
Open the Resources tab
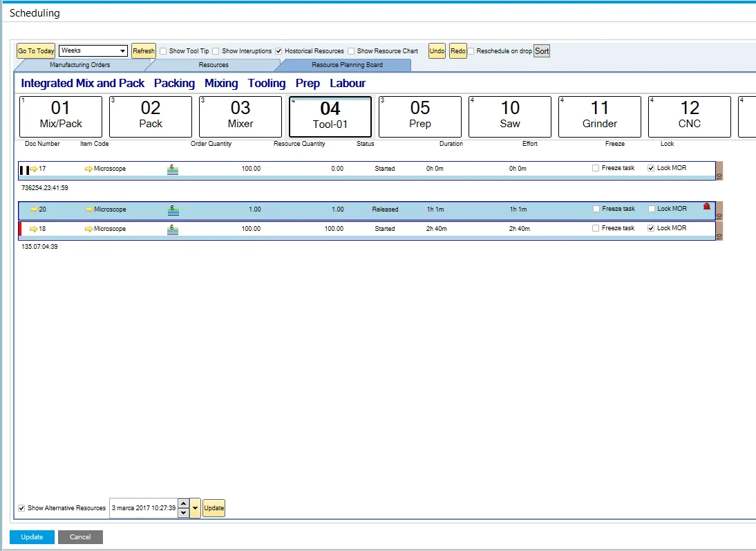coord(214,65)
